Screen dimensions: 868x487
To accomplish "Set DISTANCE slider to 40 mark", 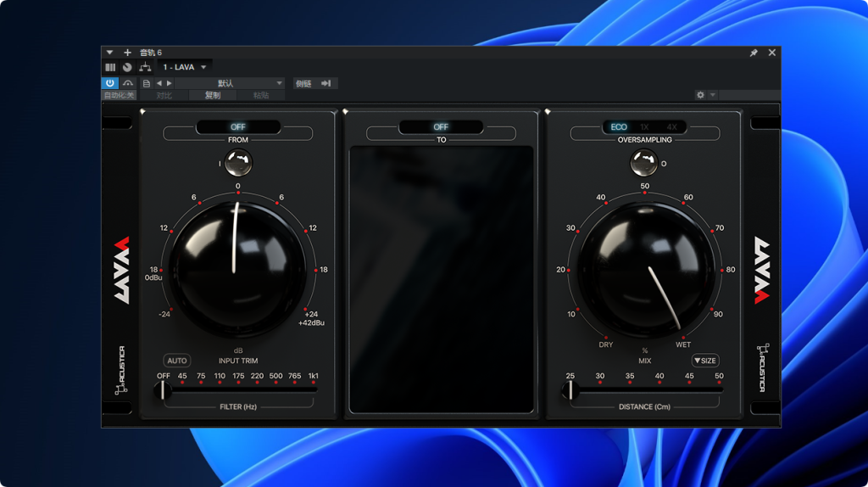I will [659, 390].
